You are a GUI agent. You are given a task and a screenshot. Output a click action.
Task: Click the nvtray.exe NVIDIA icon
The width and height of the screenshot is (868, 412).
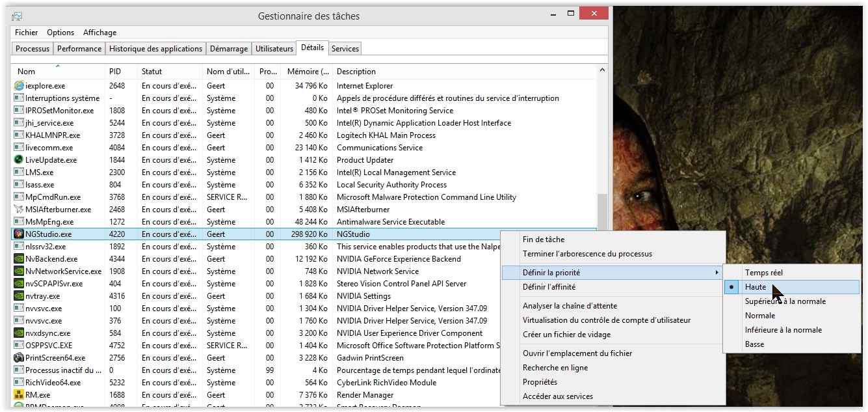click(19, 295)
